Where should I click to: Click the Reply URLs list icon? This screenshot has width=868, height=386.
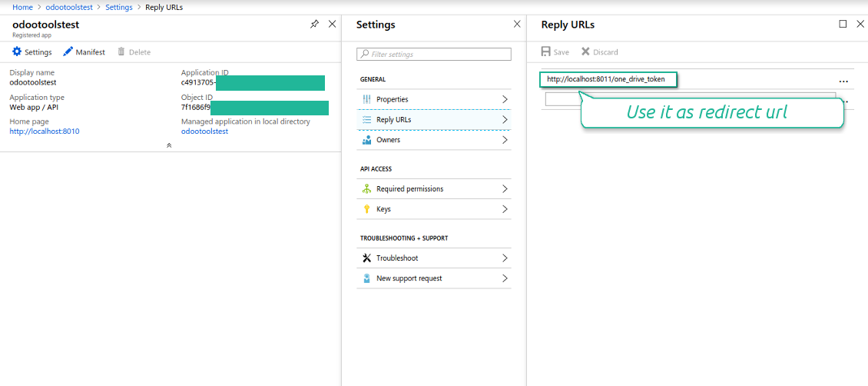(366, 120)
